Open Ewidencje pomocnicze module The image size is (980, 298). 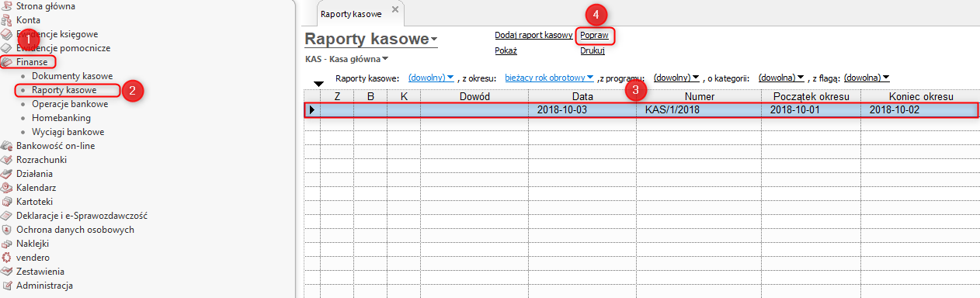[63, 48]
